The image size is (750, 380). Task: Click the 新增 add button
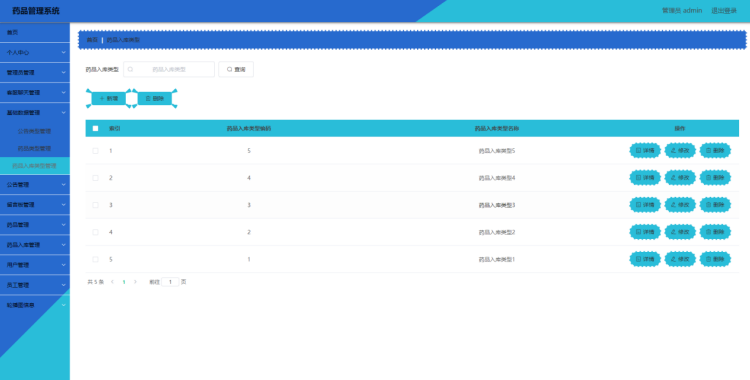pos(109,98)
